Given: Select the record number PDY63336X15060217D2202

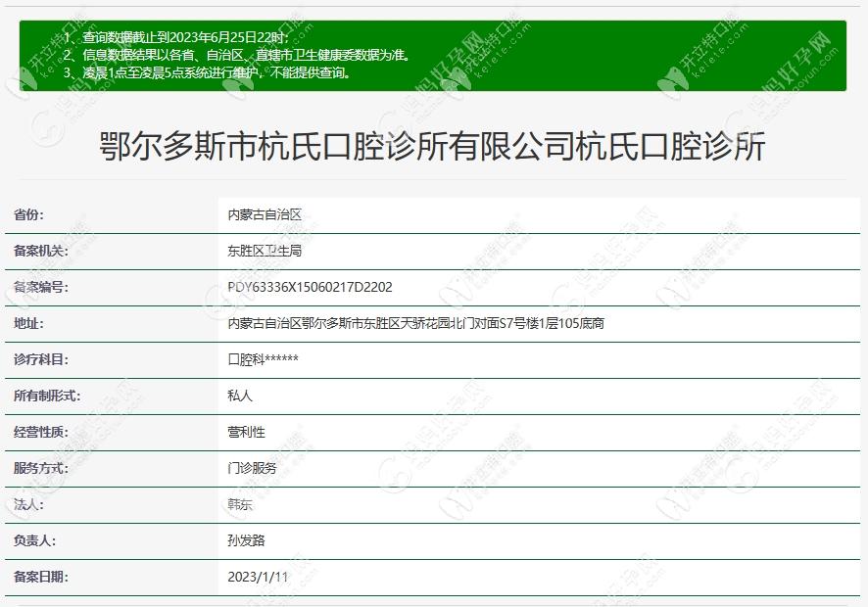Looking at the screenshot, I should (x=310, y=287).
